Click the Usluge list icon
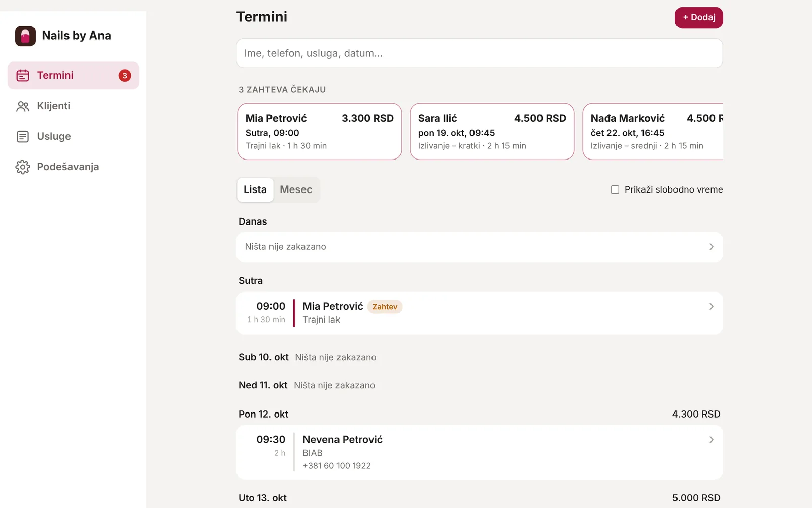Image resolution: width=812 pixels, height=508 pixels. click(23, 137)
